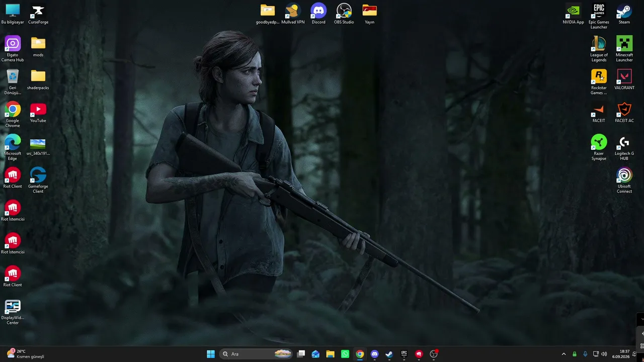Open the Minecraft Launcher icon
The width and height of the screenshot is (644, 362).
tap(624, 49)
